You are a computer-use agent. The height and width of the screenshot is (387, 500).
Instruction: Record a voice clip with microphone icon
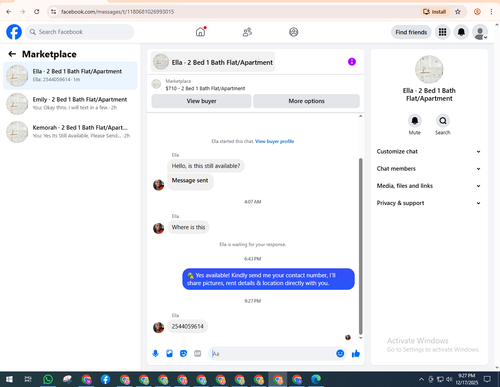[x=155, y=353]
